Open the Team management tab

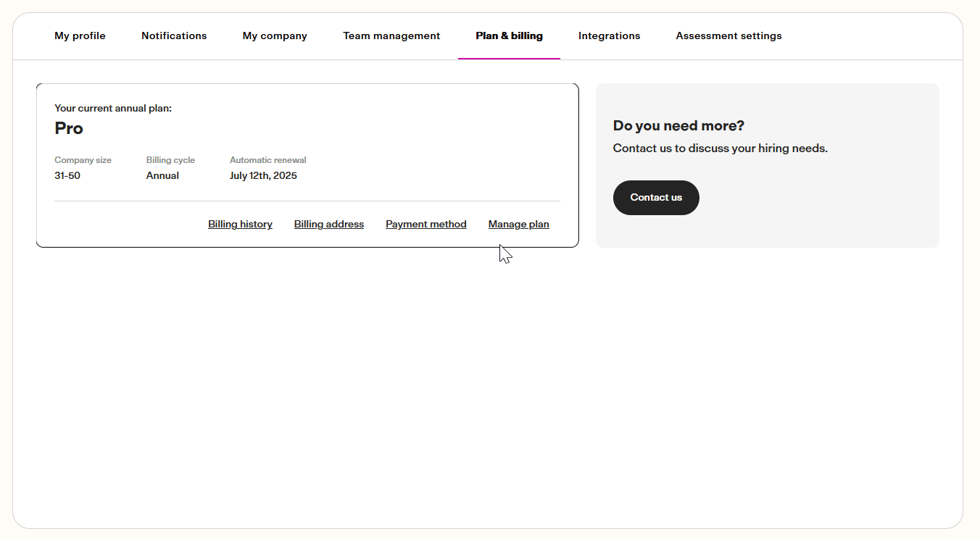click(391, 35)
